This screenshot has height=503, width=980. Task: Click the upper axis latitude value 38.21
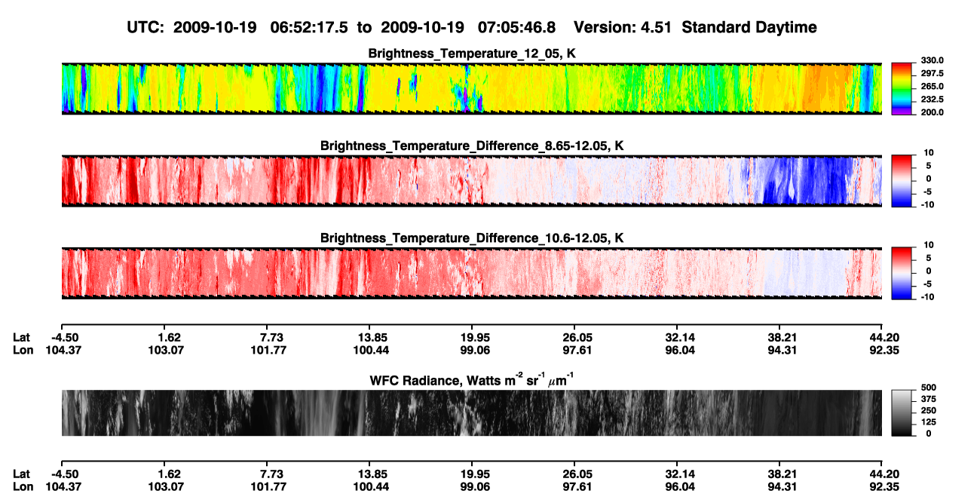(x=779, y=338)
